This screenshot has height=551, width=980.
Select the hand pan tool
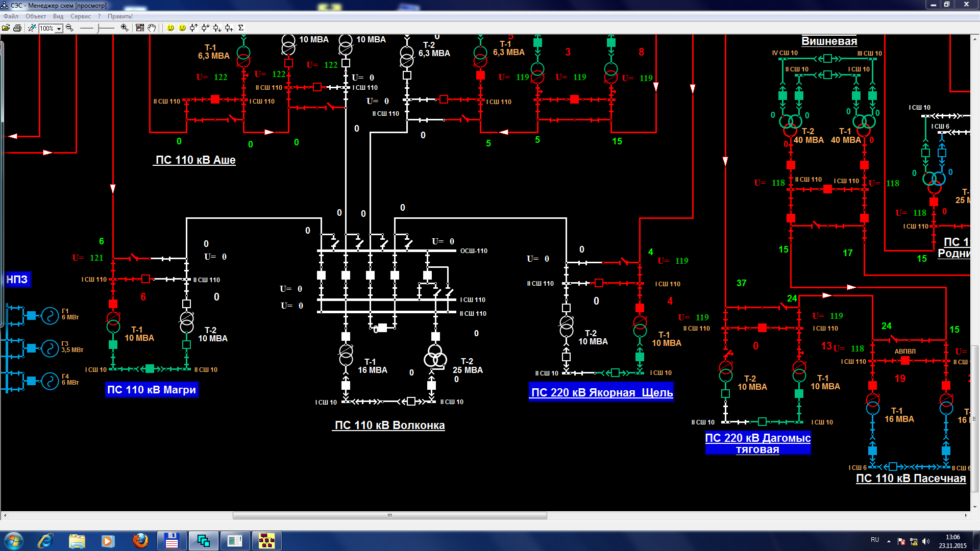pyautogui.click(x=152, y=28)
